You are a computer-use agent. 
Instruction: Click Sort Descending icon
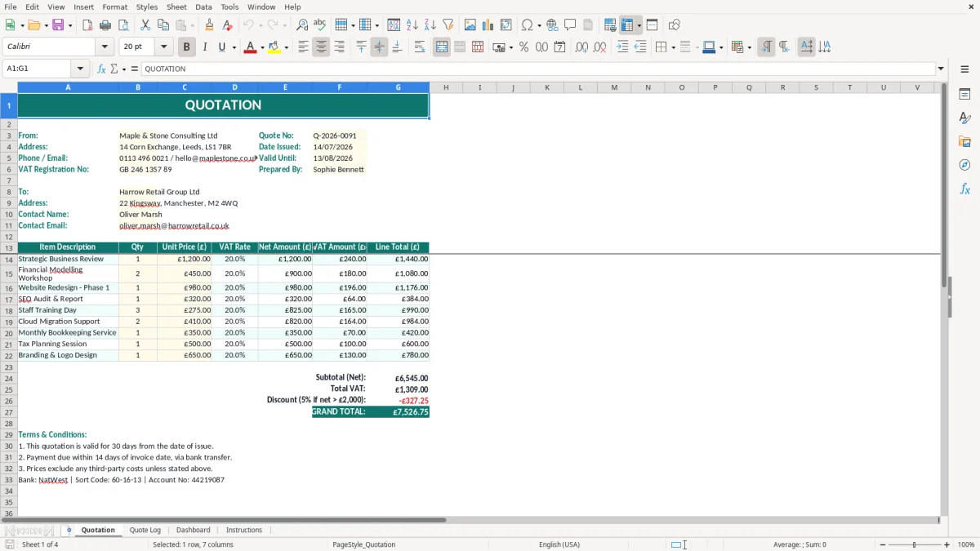(x=430, y=25)
